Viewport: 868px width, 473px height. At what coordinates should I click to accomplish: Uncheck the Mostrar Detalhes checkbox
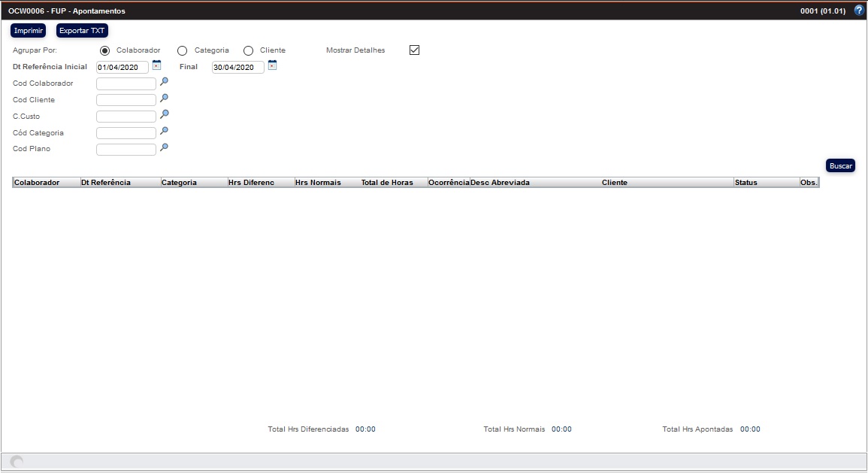[x=414, y=50]
